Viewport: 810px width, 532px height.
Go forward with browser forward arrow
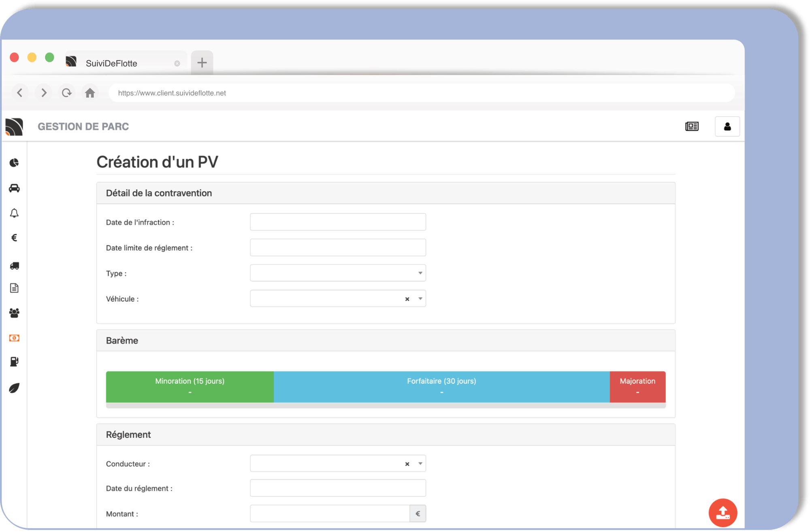pyautogui.click(x=44, y=93)
